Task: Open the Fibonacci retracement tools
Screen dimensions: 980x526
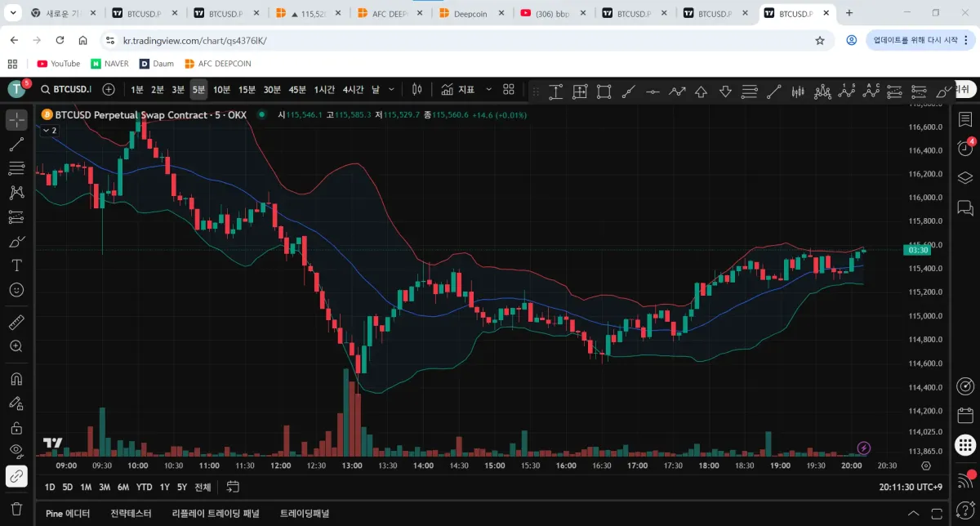Action: tap(16, 168)
